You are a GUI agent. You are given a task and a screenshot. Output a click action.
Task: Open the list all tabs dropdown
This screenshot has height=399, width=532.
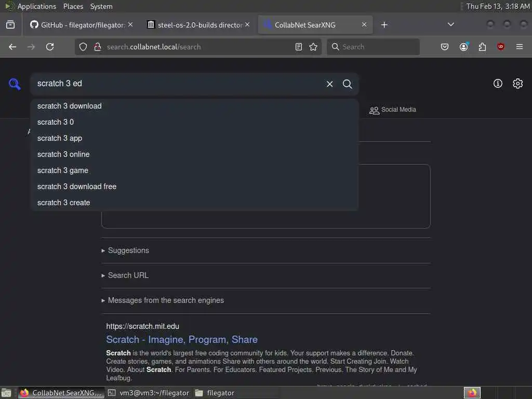[451, 24]
